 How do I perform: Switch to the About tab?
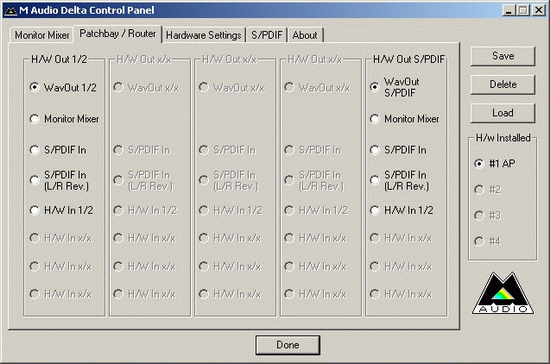click(305, 35)
